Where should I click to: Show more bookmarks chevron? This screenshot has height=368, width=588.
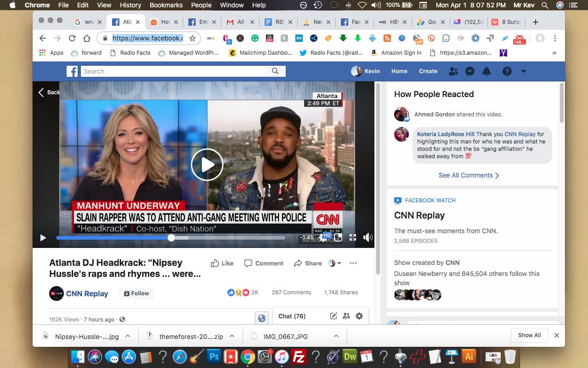coord(554,53)
